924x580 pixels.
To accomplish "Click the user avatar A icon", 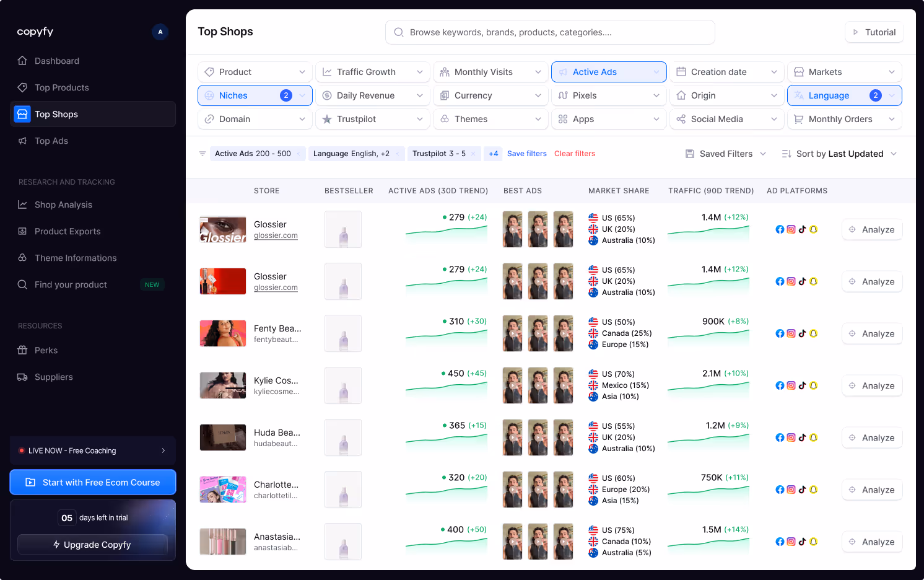I will [160, 32].
